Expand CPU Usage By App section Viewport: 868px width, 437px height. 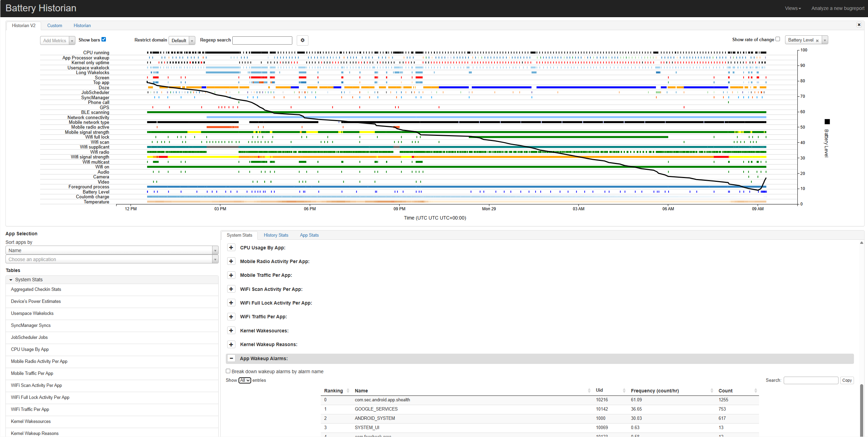(231, 247)
